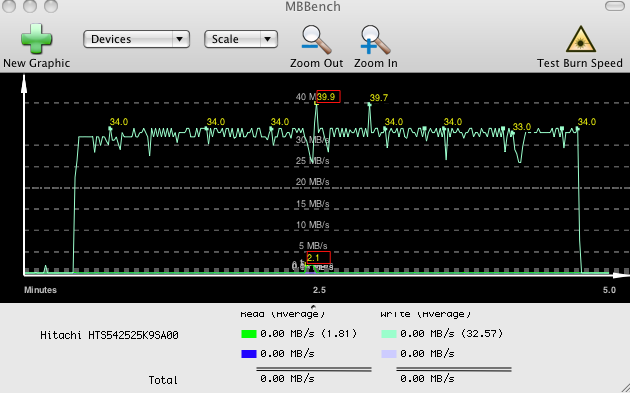The width and height of the screenshot is (630, 393).
Task: Click the 20 MB/s axis label
Action: pos(313,182)
